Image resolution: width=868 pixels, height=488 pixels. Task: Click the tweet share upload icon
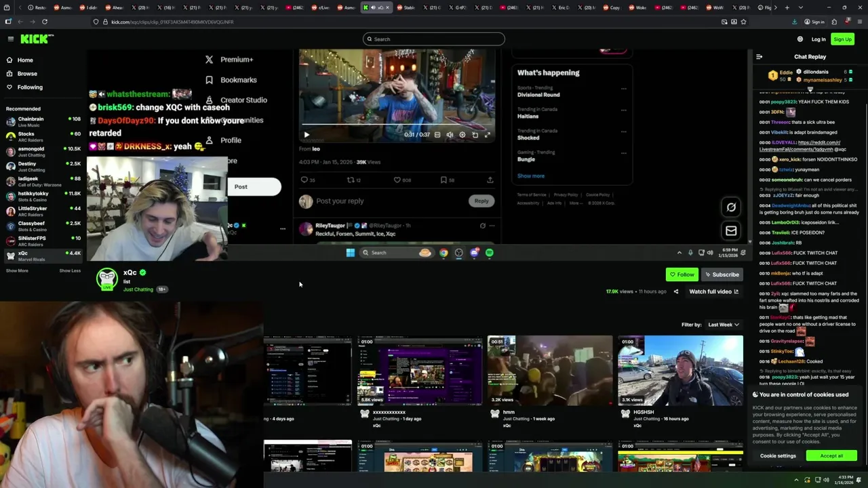pos(490,180)
